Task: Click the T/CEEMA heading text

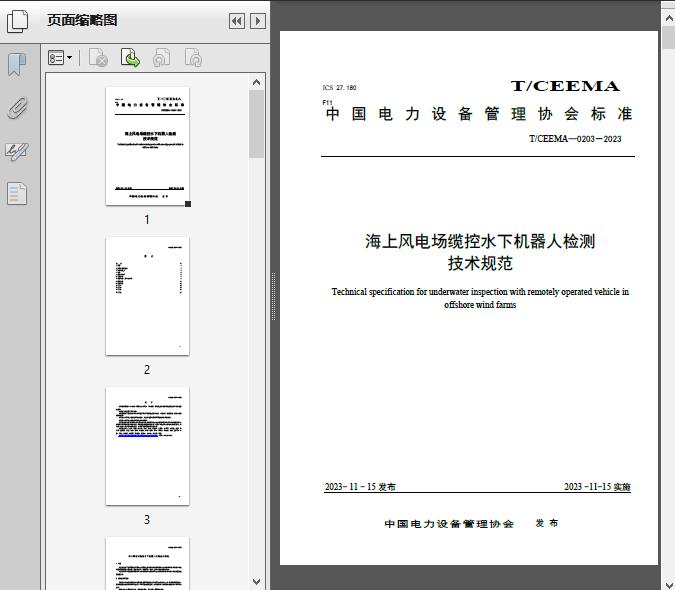Action: tap(565, 86)
